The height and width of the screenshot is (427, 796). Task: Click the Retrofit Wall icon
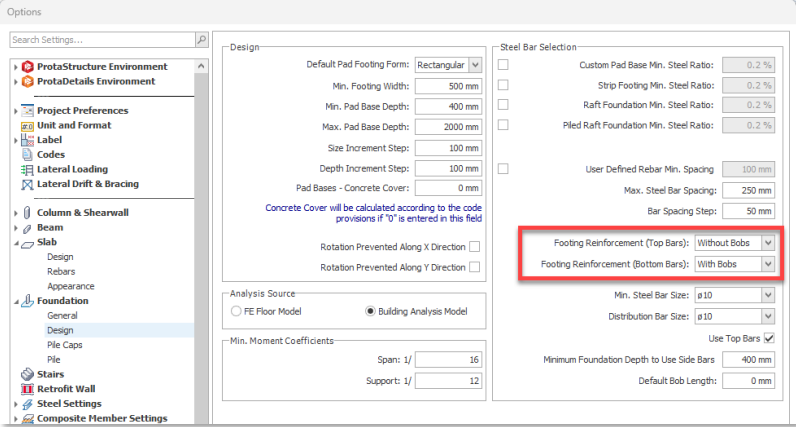click(28, 389)
